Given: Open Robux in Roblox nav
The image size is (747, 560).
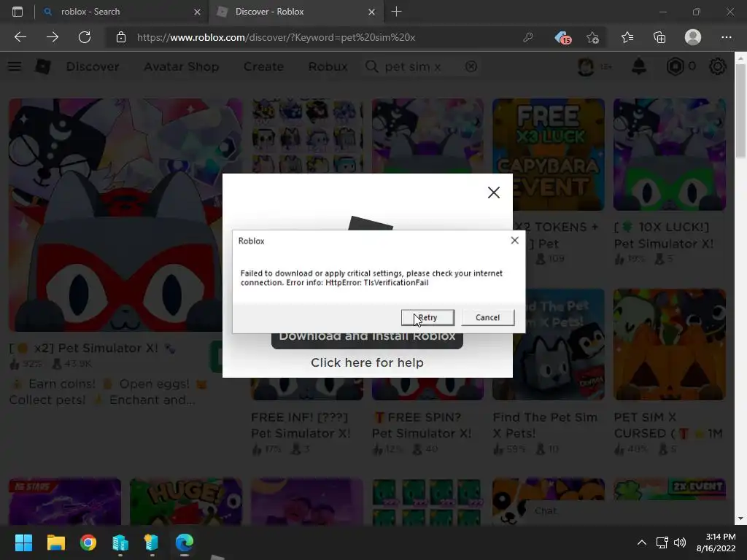Looking at the screenshot, I should point(328,66).
